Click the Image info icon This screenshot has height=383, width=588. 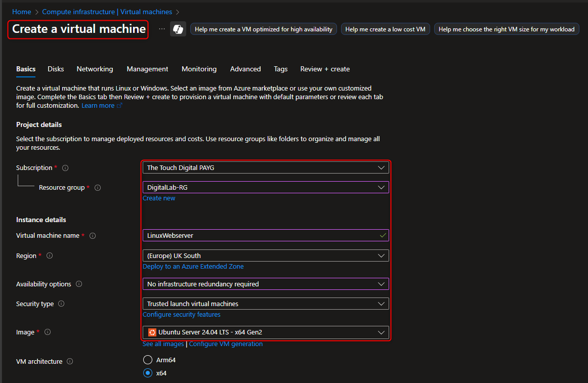[47, 332]
